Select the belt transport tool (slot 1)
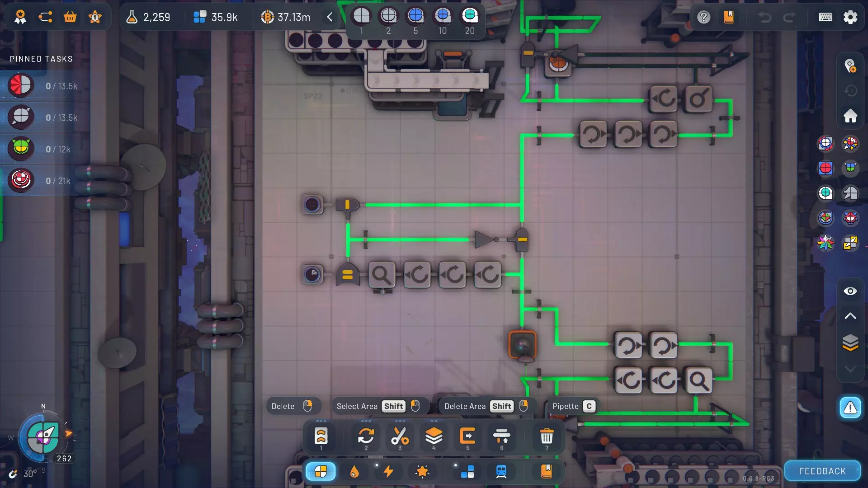Screen dimensions: 868x488 [x=321, y=436]
